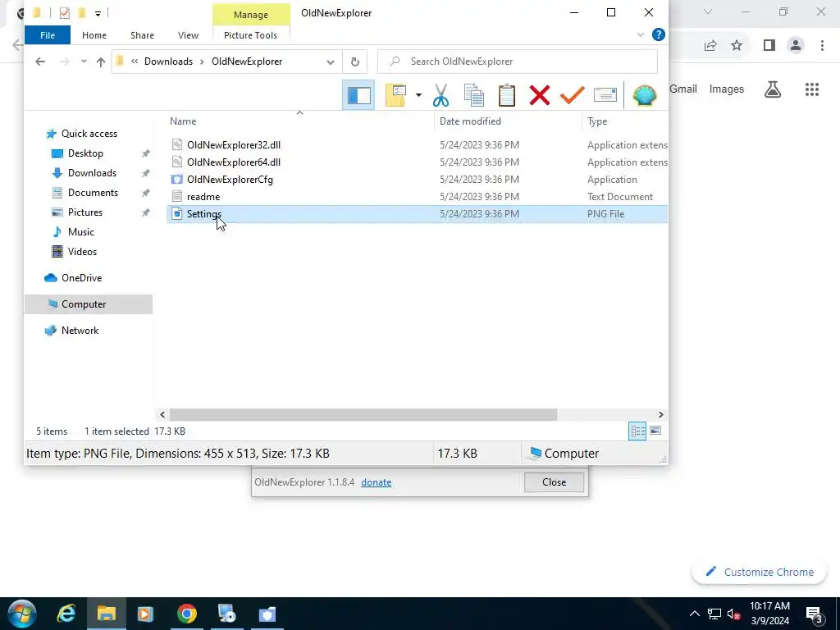Refresh the current folder view
Screen dimensions: 840x630
[x=354, y=62]
